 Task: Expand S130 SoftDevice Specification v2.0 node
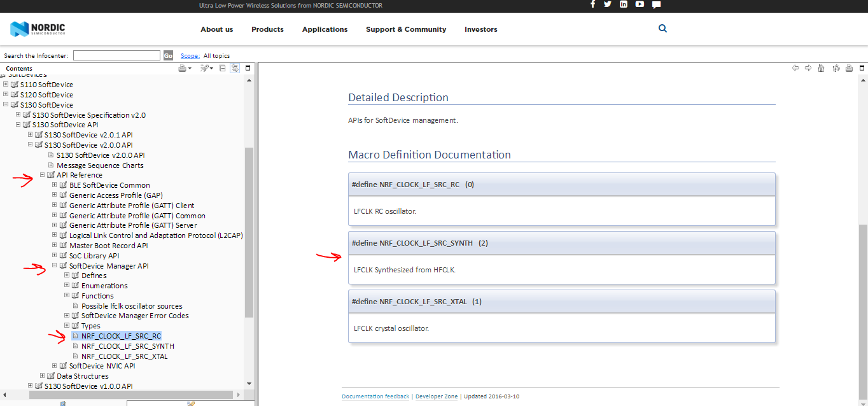tap(18, 115)
